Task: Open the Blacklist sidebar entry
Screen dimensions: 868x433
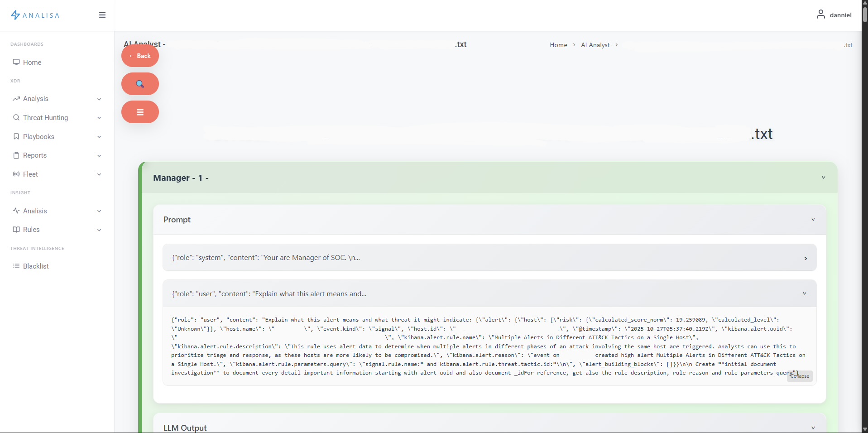Action: click(36, 266)
